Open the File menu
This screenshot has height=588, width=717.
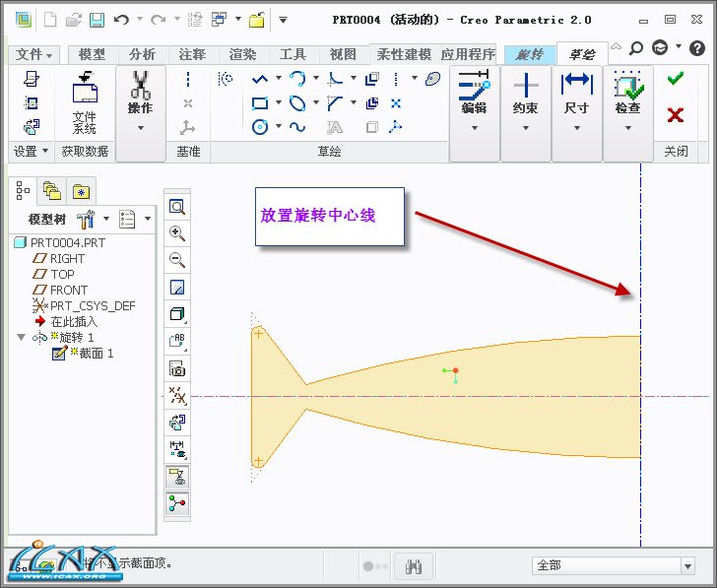(x=33, y=55)
